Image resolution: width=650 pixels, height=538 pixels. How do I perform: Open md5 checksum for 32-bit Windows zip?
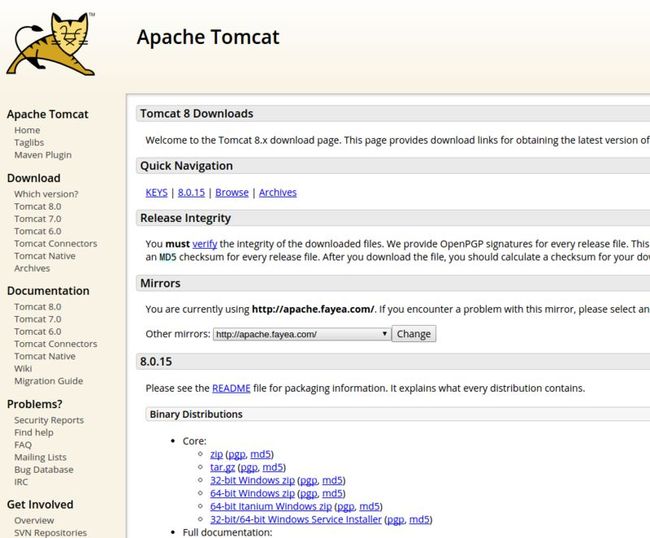coord(332,480)
